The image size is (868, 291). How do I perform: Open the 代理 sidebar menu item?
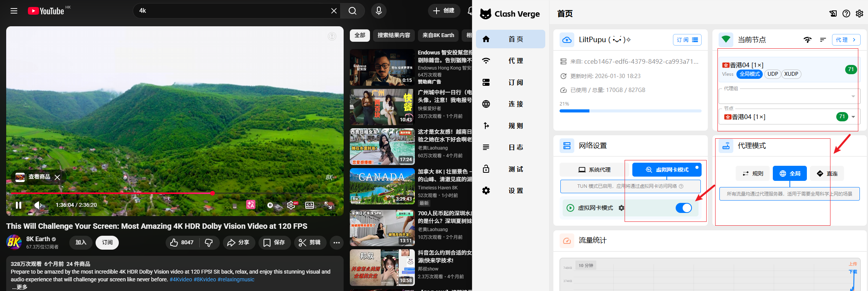510,61
